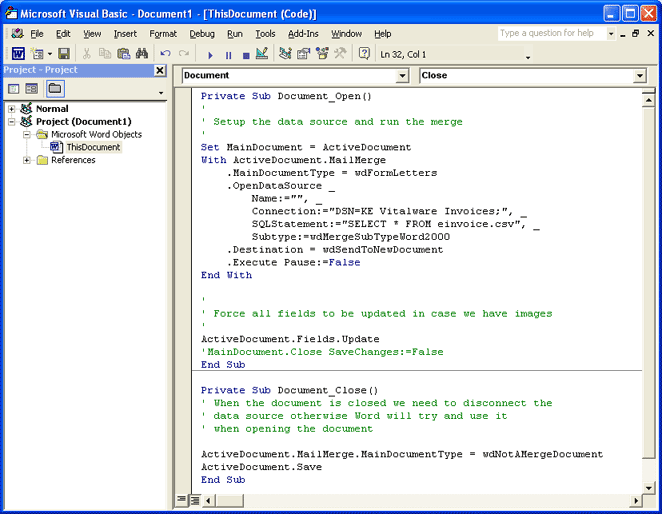Select Microsoft Word Objects folder label
This screenshot has height=514, width=662.
[x=96, y=134]
